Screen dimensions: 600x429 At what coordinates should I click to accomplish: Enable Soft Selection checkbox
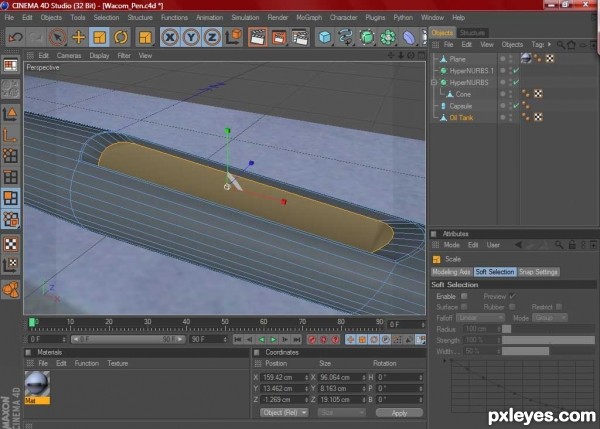(464, 296)
